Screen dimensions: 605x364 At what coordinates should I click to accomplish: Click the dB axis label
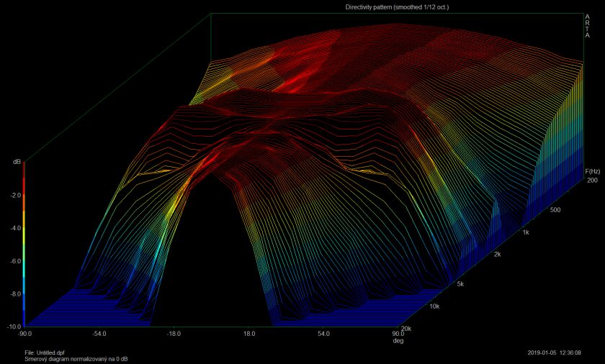(x=17, y=162)
